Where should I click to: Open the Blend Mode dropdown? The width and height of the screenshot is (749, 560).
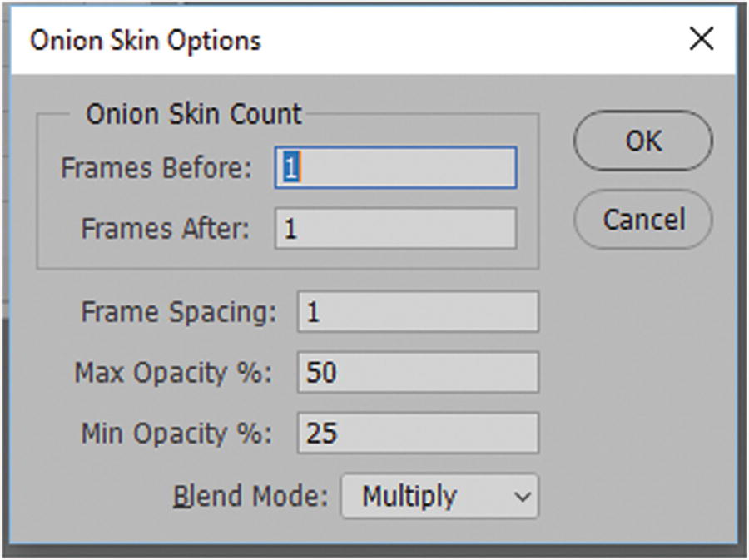pos(439,497)
